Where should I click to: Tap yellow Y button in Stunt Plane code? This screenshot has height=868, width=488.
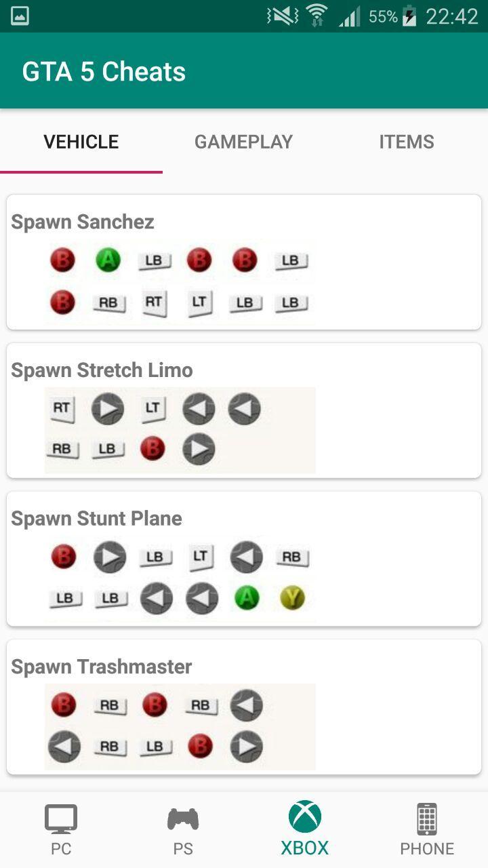pos(292,597)
